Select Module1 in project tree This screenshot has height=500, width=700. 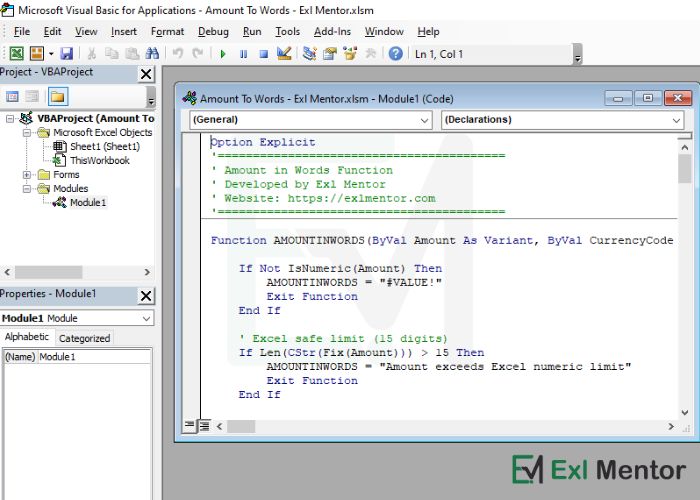[88, 203]
